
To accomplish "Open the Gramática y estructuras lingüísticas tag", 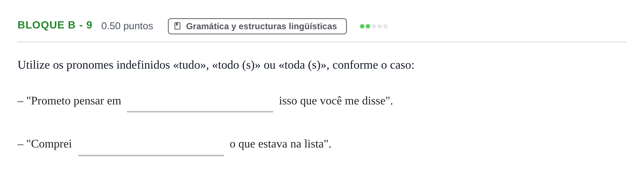I will [x=257, y=26].
